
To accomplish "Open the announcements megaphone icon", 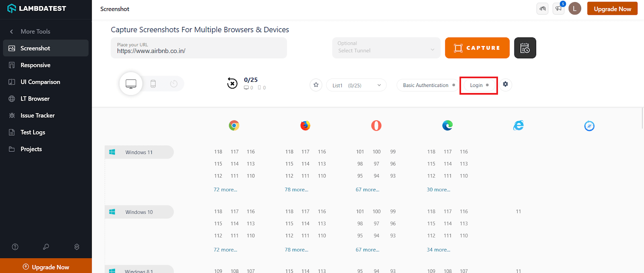I will [558, 8].
